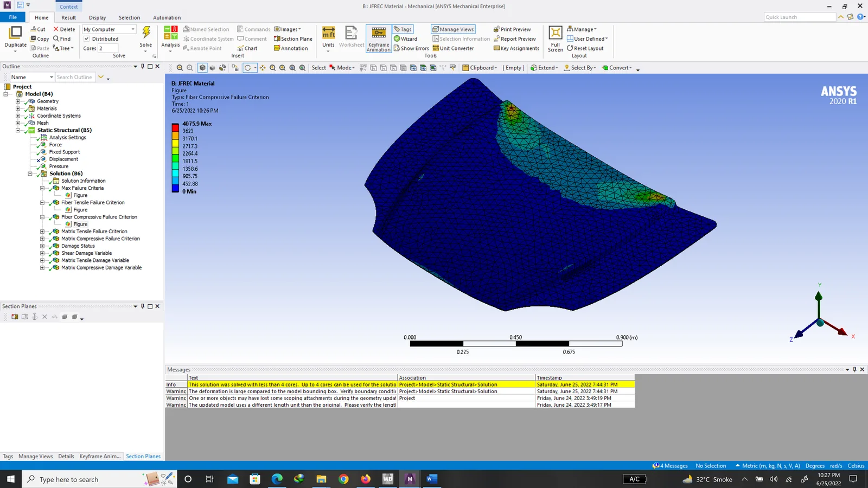Click the Units ribbon icon

[328, 33]
